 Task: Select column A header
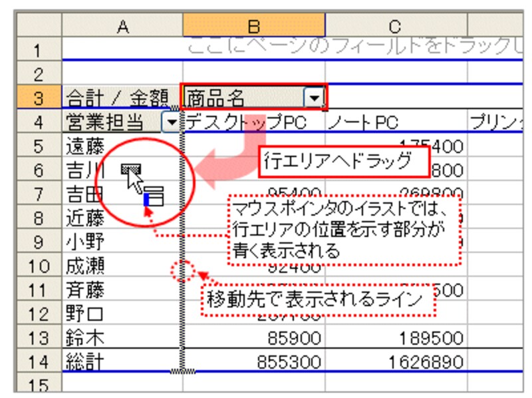click(122, 27)
